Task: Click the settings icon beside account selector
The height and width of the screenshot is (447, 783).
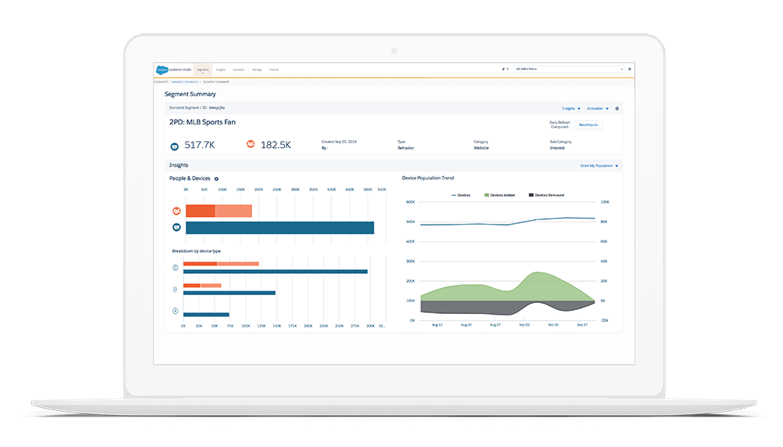Action: tap(630, 69)
